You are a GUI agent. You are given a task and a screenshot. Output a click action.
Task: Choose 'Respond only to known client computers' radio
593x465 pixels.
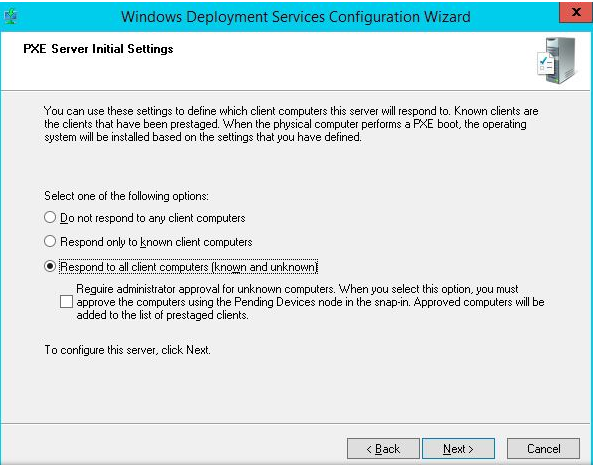pos(50,241)
